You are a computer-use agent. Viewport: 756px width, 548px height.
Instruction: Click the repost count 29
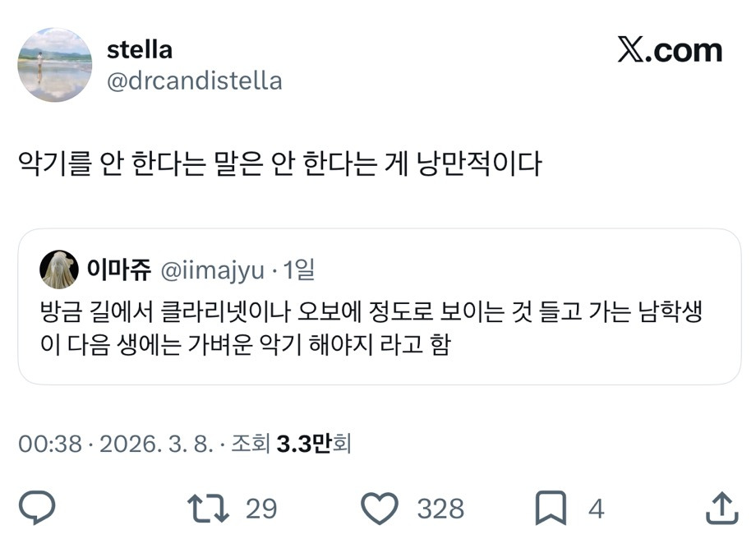261,509
